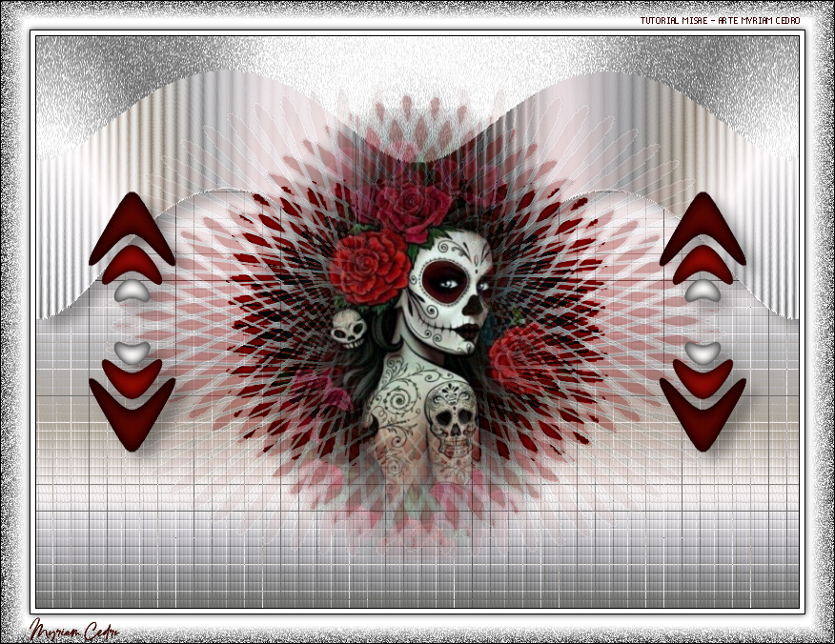Image resolution: width=835 pixels, height=644 pixels.
Task: Click the bottom downward red chevron on left
Action: [132, 419]
